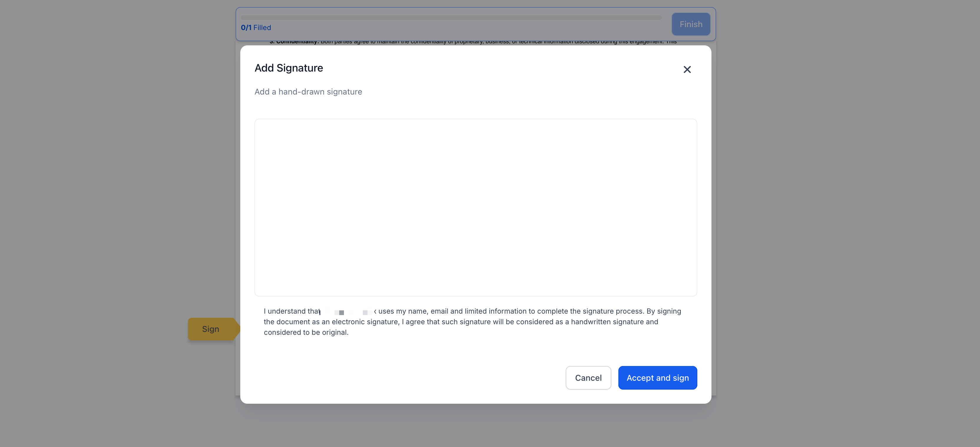
Task: Click the 'Add a hand-drawn signature' subtitle
Action: tap(308, 92)
